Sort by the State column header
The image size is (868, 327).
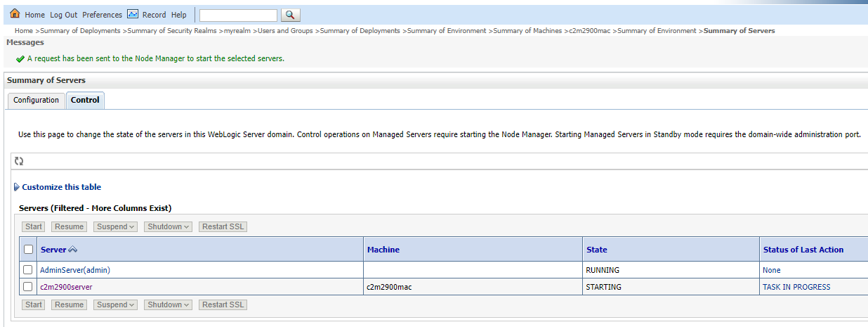tap(596, 250)
